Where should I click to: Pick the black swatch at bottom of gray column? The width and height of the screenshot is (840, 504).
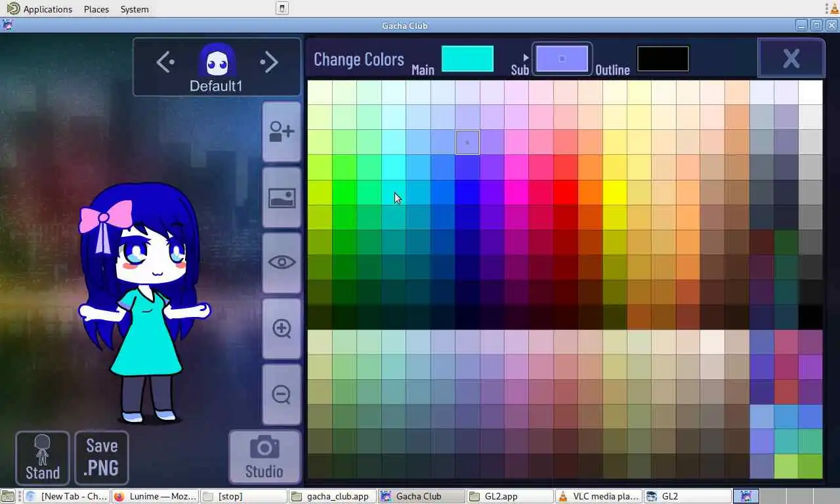click(x=810, y=317)
